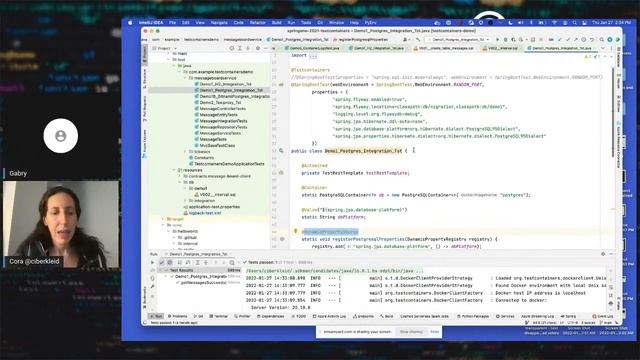640x360 pixels.
Task: Collapse the resources folder node
Action: (x=174, y=170)
